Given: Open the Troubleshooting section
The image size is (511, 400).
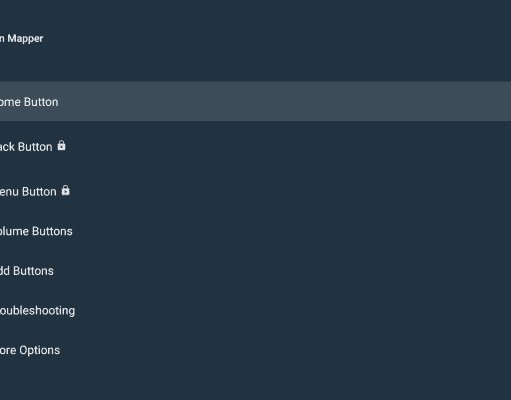Looking at the screenshot, I should tap(255, 310).
